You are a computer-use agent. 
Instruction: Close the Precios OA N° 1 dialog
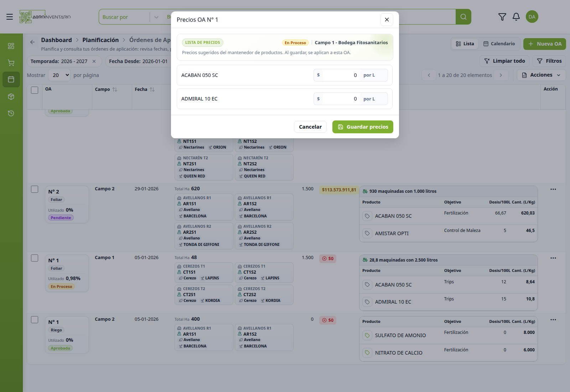coord(387,20)
